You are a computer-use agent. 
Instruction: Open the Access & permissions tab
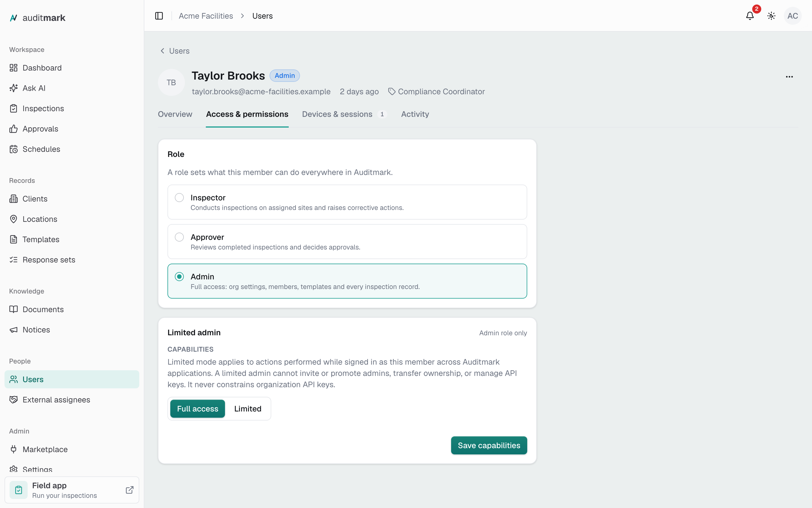[247, 114]
